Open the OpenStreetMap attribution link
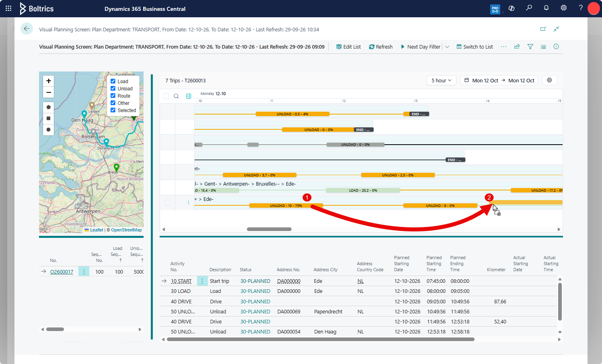 126,230
